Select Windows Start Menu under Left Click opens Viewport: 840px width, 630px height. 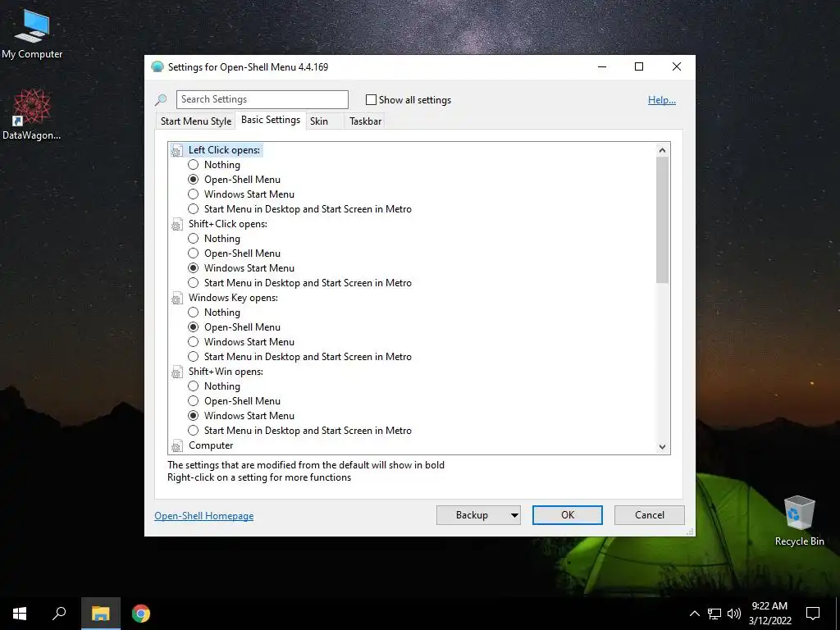point(194,194)
